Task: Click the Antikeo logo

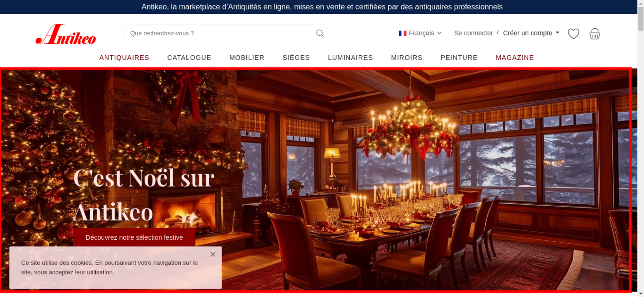Action: click(66, 34)
